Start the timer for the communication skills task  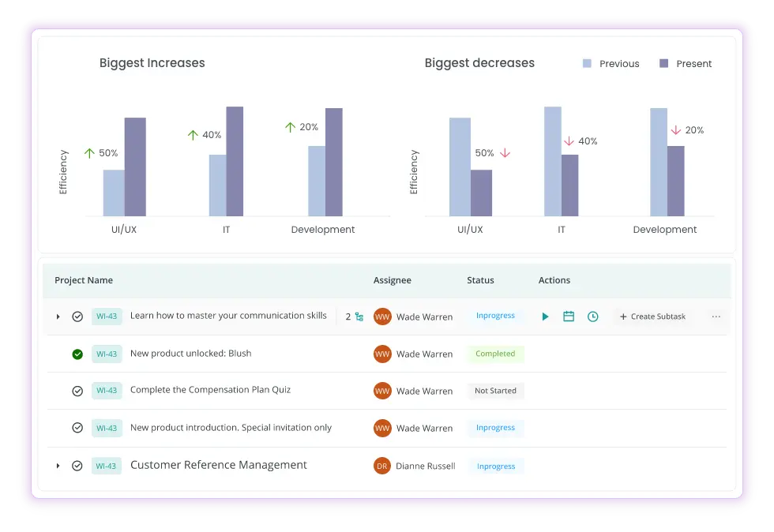(x=545, y=317)
